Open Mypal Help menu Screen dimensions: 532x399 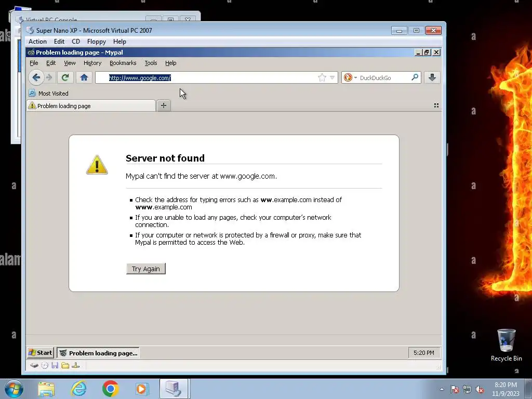[x=170, y=63]
